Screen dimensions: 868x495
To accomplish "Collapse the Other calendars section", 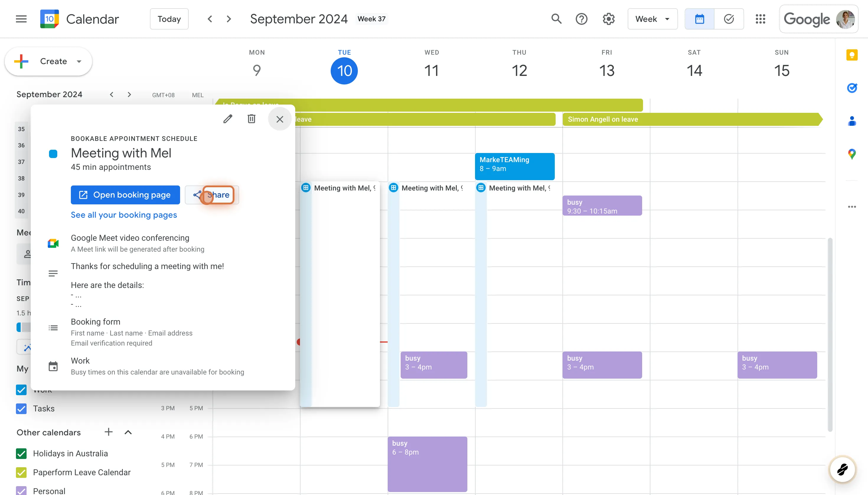I will coord(128,432).
